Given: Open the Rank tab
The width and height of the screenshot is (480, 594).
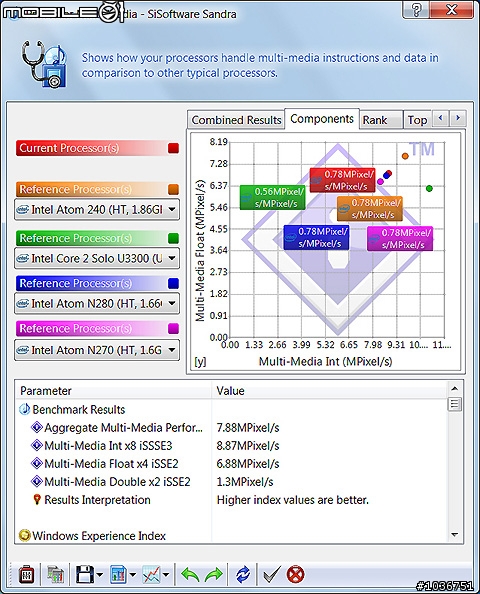Looking at the screenshot, I should point(381,120).
